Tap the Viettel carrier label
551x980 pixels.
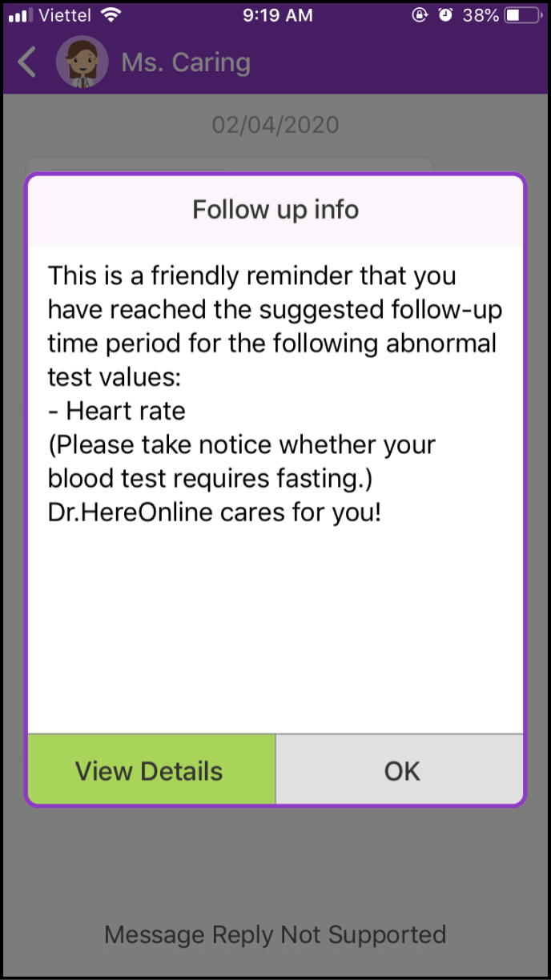[x=66, y=15]
